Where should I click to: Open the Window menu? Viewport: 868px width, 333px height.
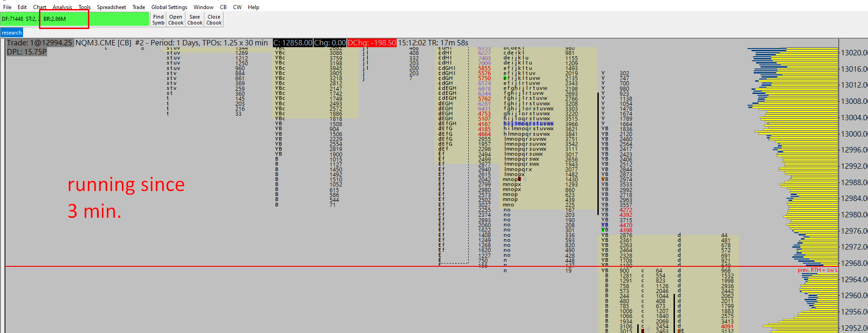tap(204, 7)
